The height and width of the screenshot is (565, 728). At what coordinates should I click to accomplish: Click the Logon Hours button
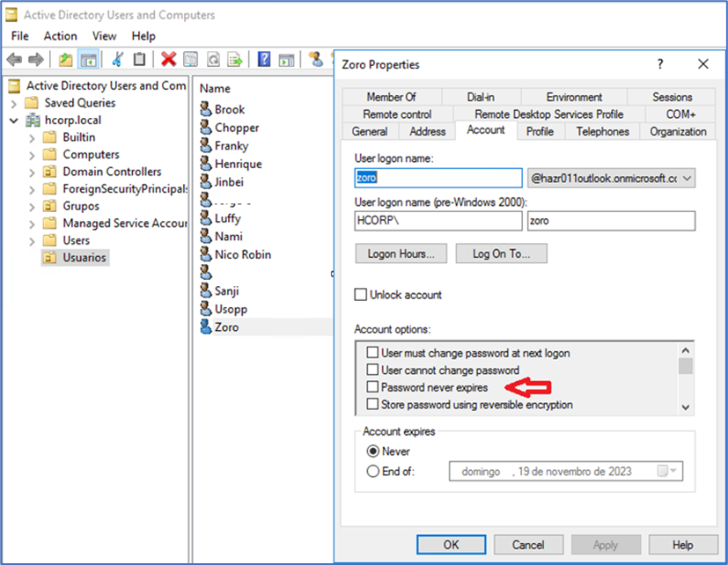(x=401, y=253)
